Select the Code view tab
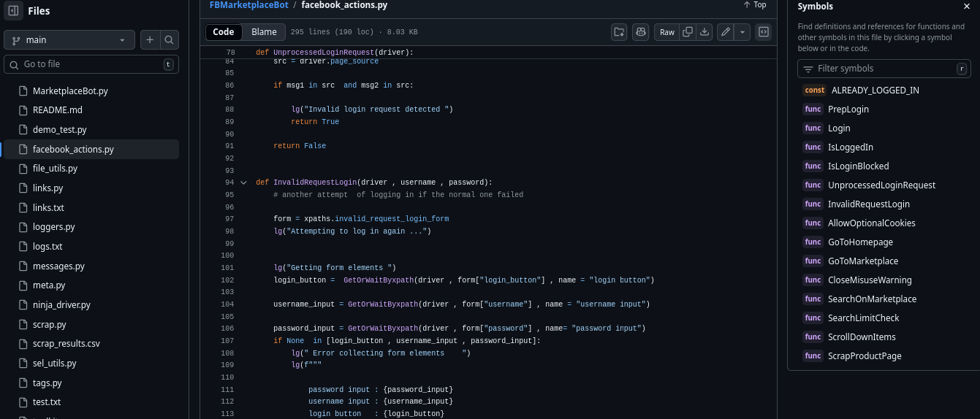 click(x=224, y=32)
